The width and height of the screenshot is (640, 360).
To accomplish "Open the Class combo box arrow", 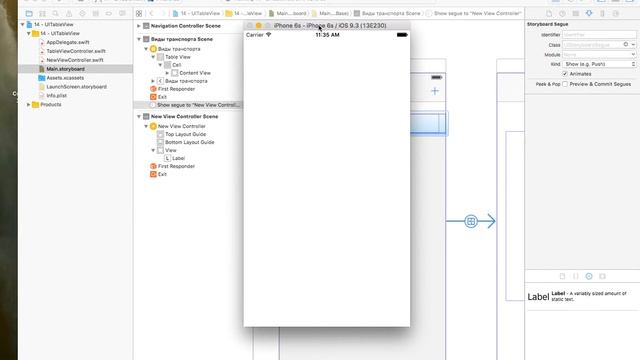I will click(633, 44).
